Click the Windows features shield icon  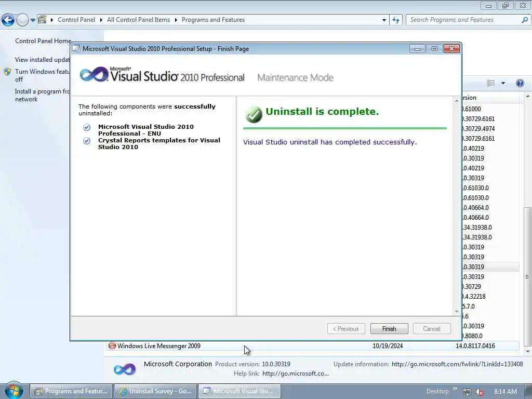coord(7,72)
